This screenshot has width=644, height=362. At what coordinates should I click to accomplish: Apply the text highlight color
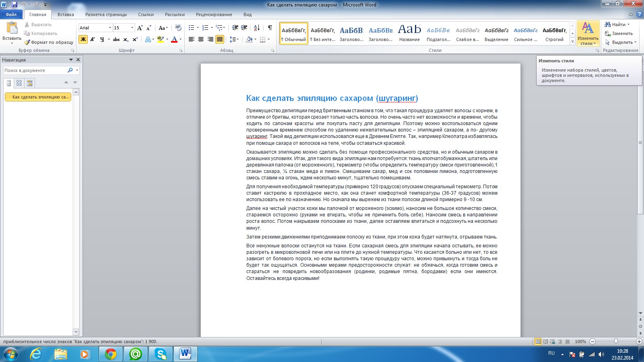tap(160, 39)
